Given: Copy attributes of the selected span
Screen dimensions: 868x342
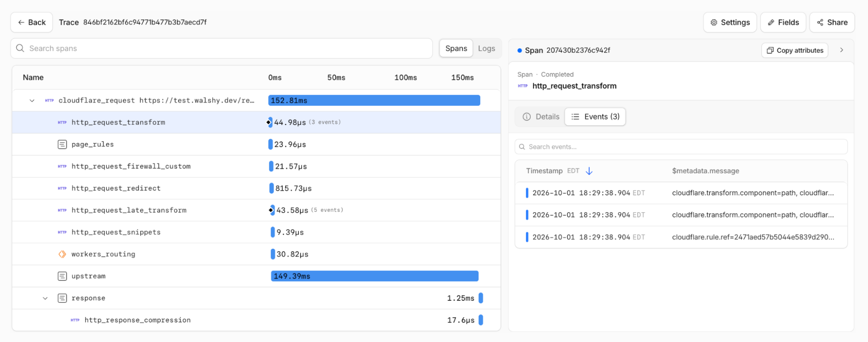Looking at the screenshot, I should tap(795, 50).
